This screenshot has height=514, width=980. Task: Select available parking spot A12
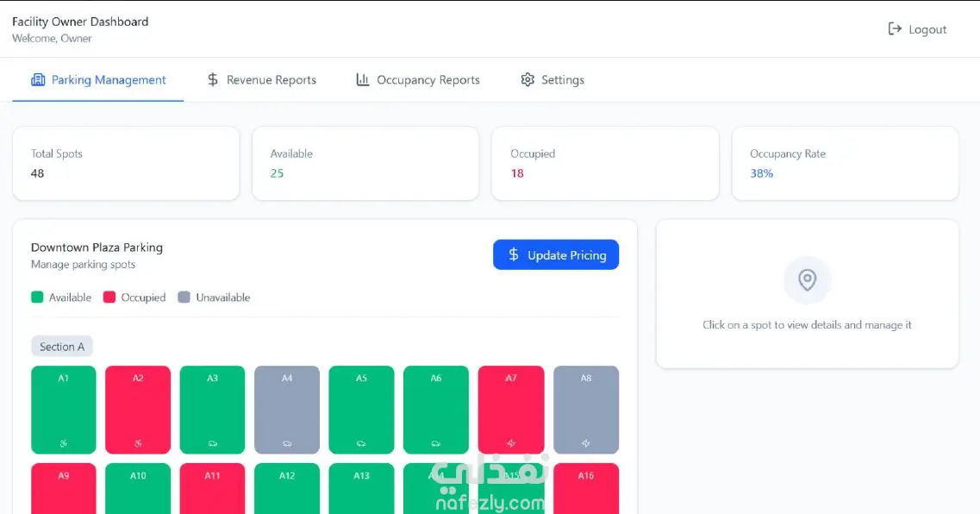pos(287,488)
